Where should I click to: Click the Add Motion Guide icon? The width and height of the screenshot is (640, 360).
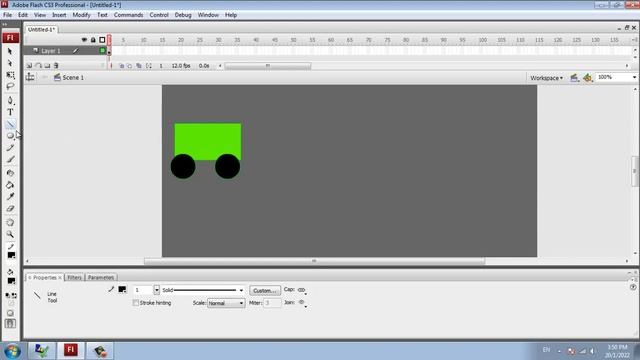tap(38, 65)
